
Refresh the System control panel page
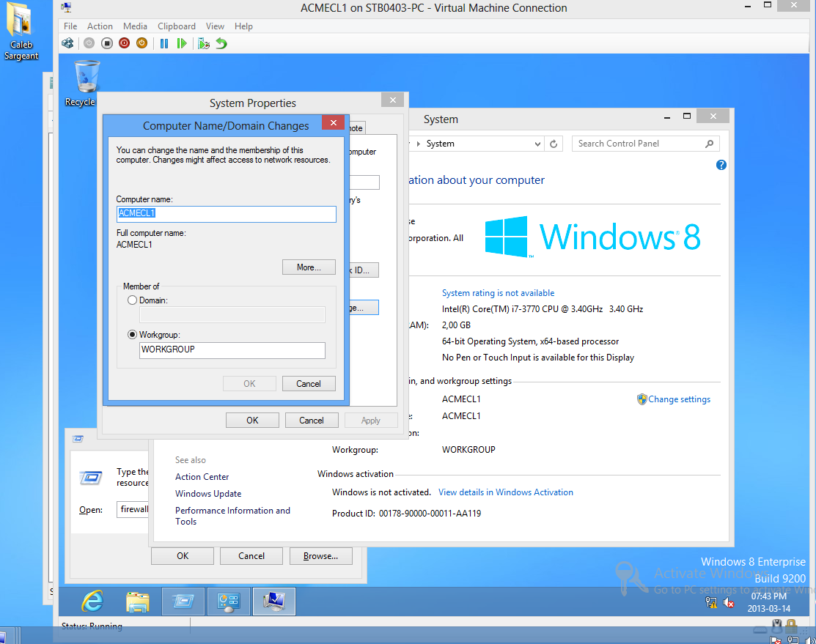[554, 144]
